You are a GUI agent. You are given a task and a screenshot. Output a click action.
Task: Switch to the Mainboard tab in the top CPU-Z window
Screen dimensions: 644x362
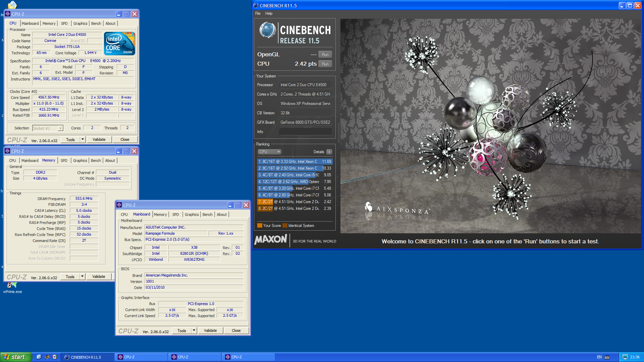pyautogui.click(x=30, y=23)
